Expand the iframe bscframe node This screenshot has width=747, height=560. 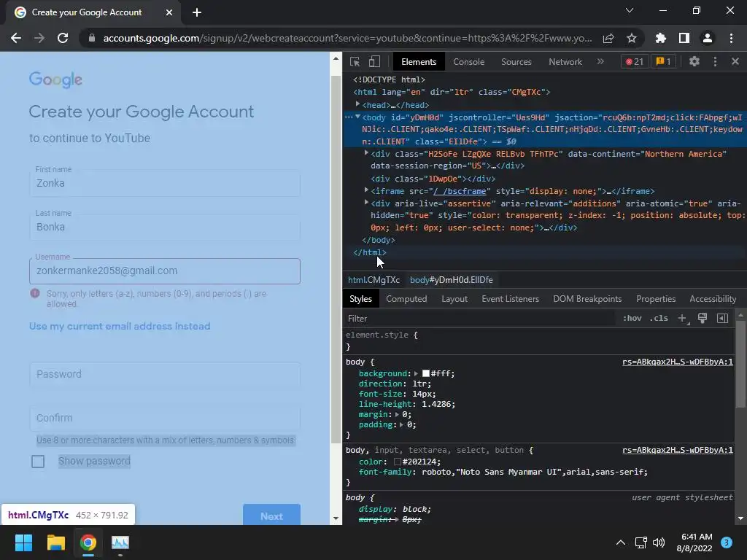click(x=366, y=190)
